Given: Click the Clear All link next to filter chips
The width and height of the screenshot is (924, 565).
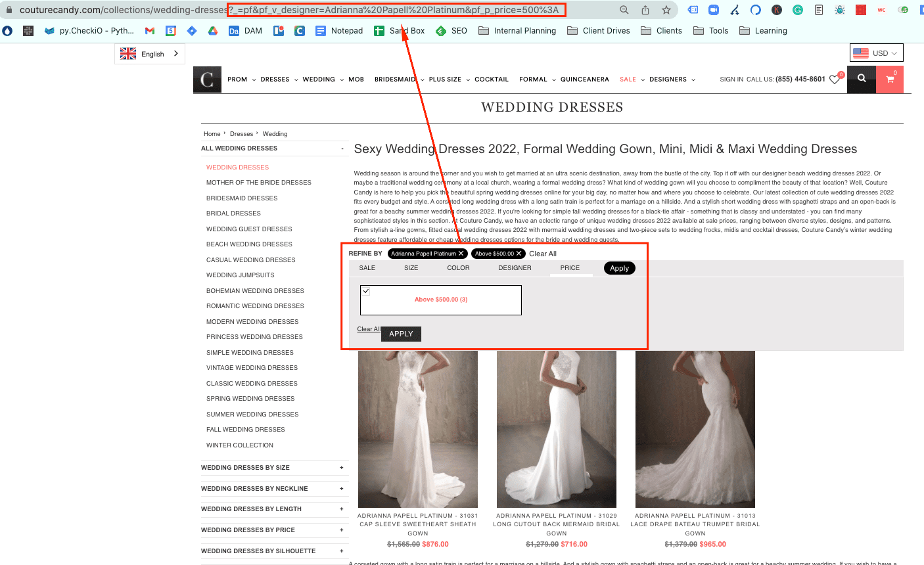Looking at the screenshot, I should pyautogui.click(x=543, y=253).
